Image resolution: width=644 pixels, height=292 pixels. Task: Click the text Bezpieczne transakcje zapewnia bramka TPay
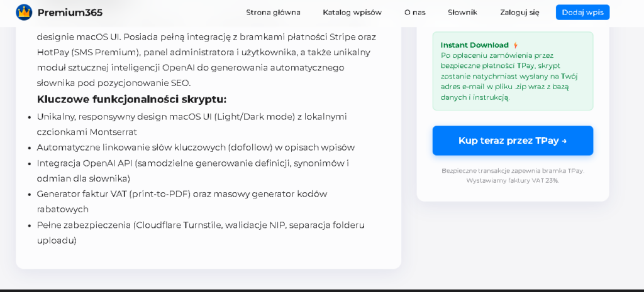[x=513, y=171]
